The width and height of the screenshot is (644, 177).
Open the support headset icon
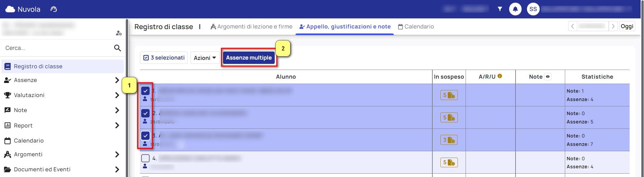coord(54,9)
